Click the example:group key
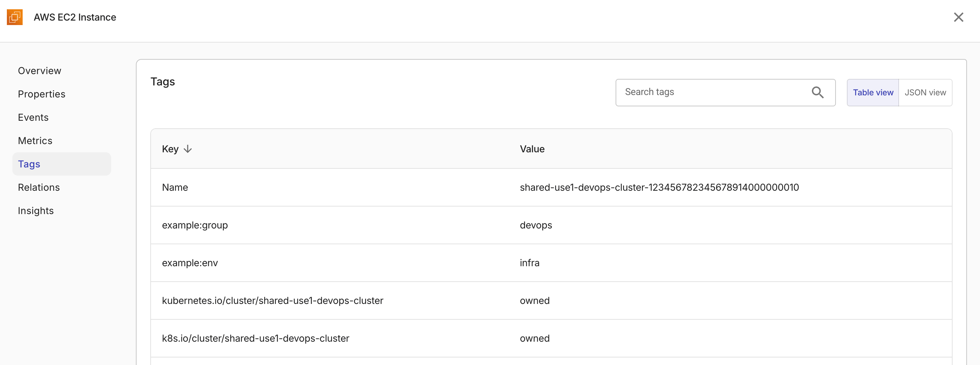 click(x=195, y=225)
